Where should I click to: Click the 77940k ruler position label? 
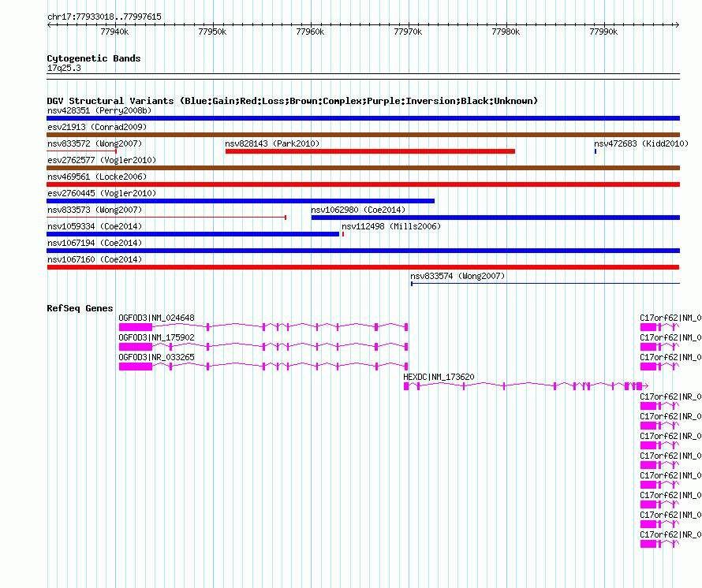click(x=114, y=32)
